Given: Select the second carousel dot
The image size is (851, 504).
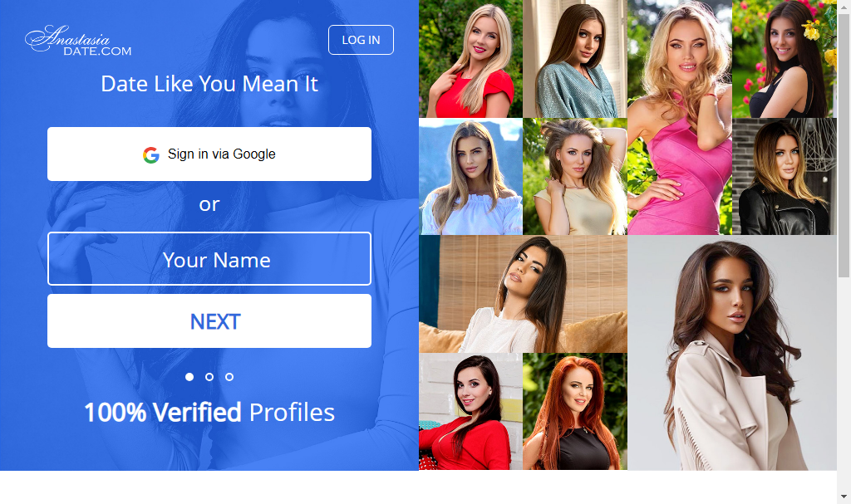Looking at the screenshot, I should coord(209,376).
